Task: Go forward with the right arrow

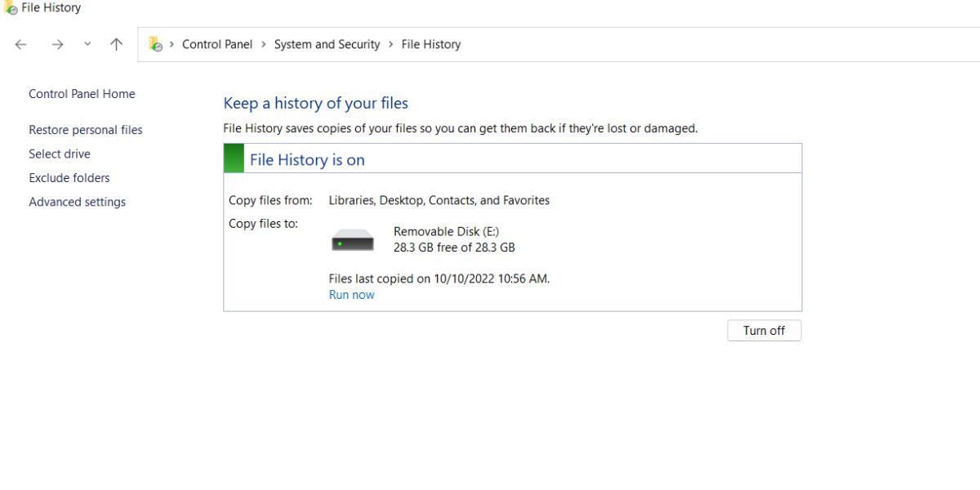Action: (57, 45)
